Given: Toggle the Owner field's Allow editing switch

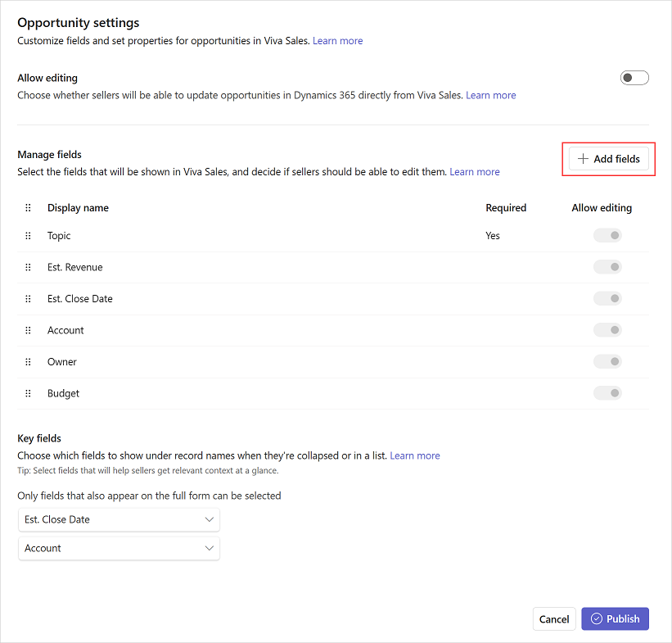Looking at the screenshot, I should [607, 361].
